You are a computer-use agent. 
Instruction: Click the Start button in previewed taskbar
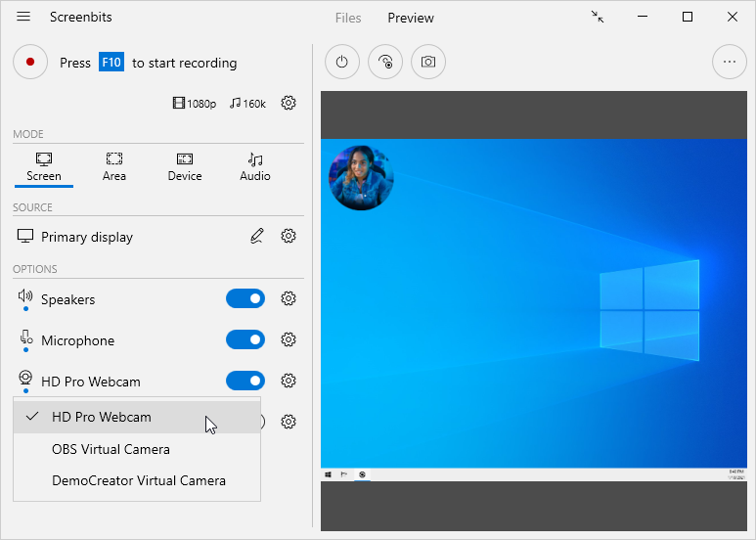click(x=328, y=474)
